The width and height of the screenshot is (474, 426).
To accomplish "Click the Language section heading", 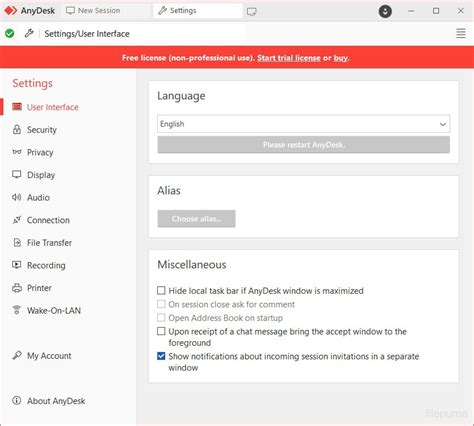I will (x=181, y=96).
